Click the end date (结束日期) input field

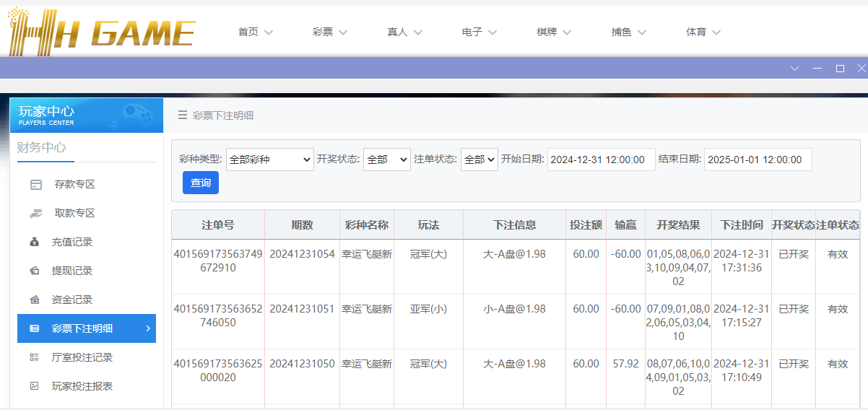click(758, 160)
